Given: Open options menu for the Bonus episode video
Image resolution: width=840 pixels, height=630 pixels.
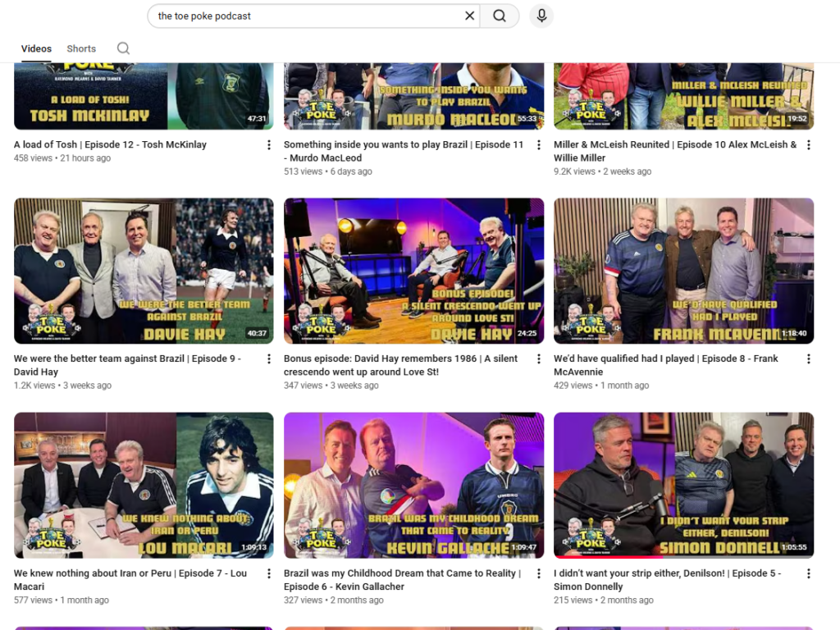Looking at the screenshot, I should 539,359.
